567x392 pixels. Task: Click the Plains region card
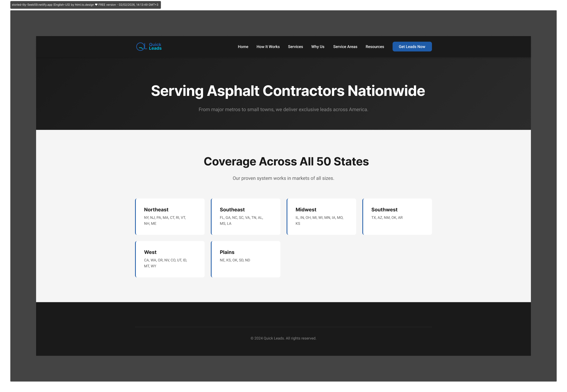246,259
